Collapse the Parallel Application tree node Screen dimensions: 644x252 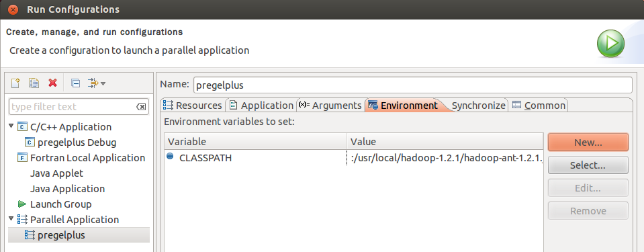click(11, 218)
